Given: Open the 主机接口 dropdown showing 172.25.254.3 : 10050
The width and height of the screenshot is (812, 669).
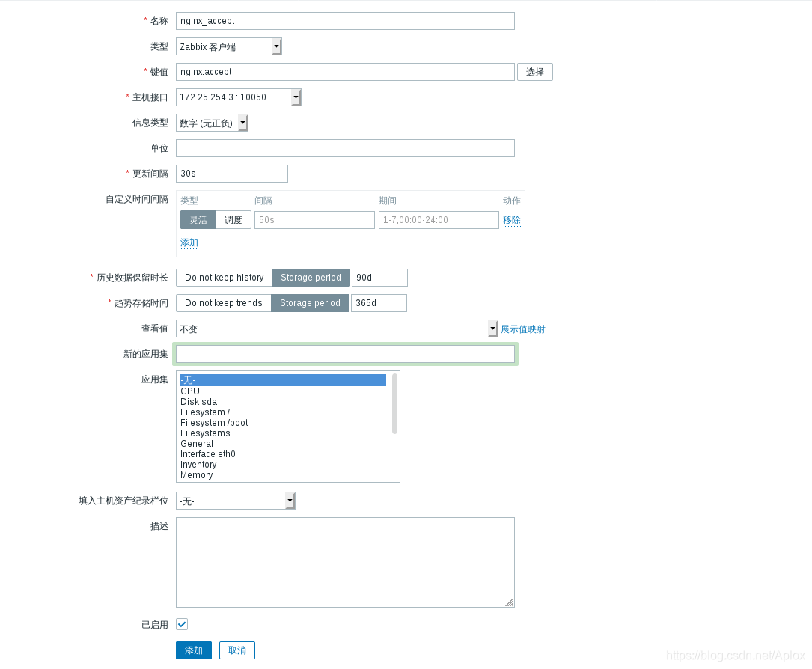Looking at the screenshot, I should (x=238, y=97).
